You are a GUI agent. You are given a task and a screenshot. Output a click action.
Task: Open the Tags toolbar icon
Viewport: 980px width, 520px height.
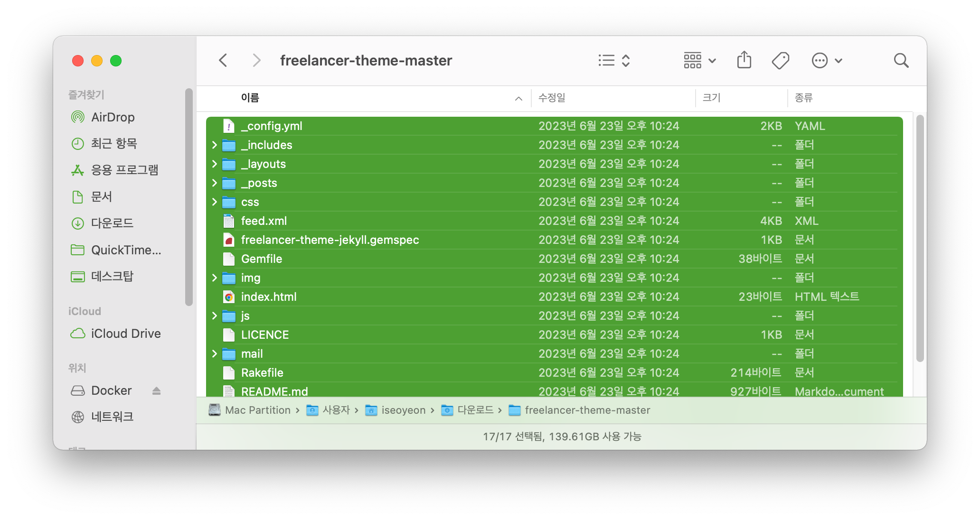(x=780, y=60)
